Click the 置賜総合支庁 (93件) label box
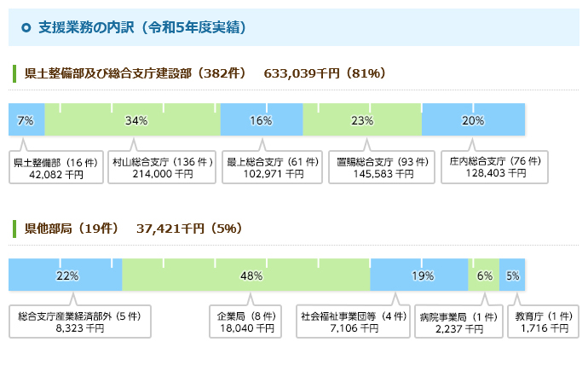 point(382,167)
